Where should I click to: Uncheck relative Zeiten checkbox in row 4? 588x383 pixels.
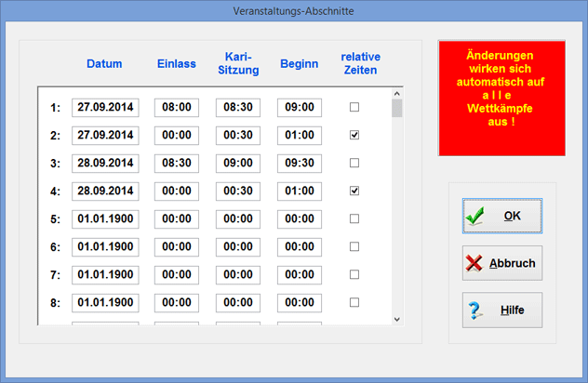click(354, 191)
